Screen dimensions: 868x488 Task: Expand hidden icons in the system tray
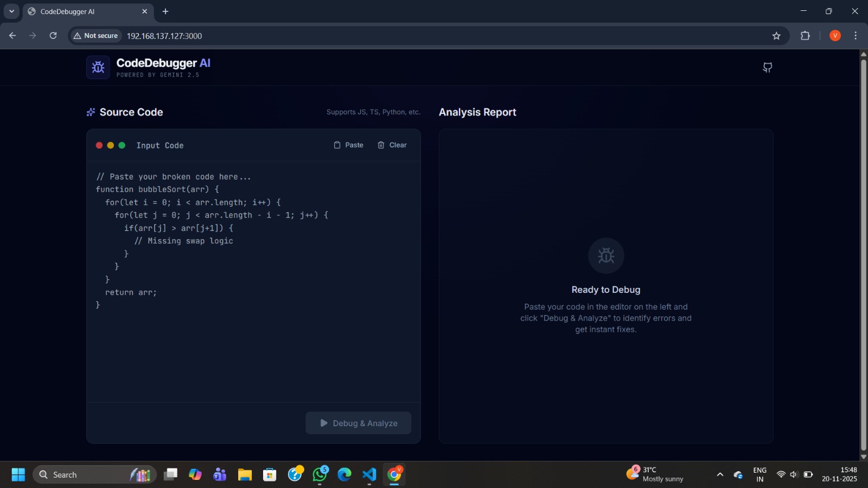(720, 474)
